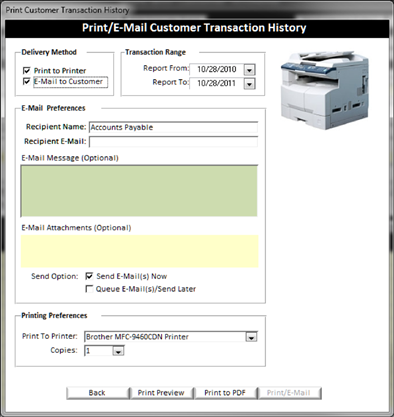The width and height of the screenshot is (394, 417).
Task: Open Print Preview
Action: (161, 393)
